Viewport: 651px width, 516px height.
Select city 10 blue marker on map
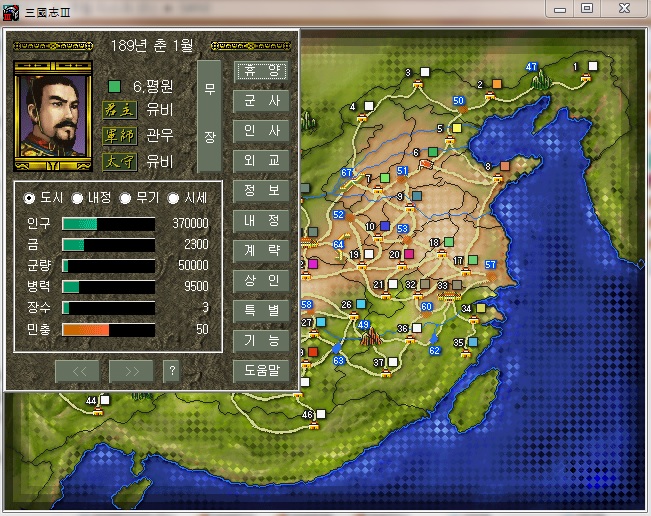[x=385, y=226]
